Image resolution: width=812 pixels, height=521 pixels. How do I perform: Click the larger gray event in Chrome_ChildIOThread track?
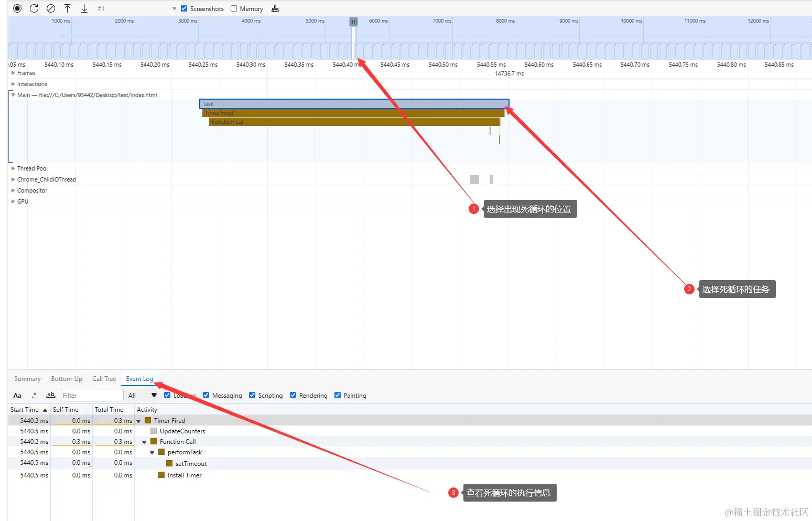point(475,179)
